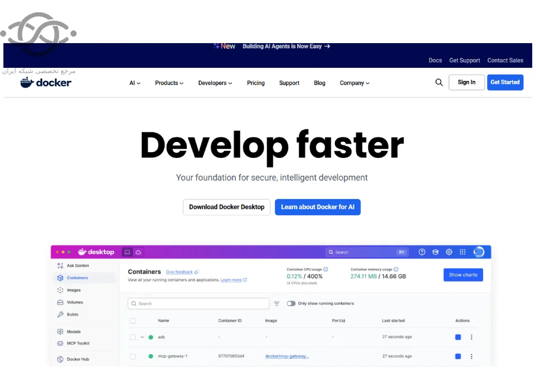Click the Give feedback link

pos(179,272)
